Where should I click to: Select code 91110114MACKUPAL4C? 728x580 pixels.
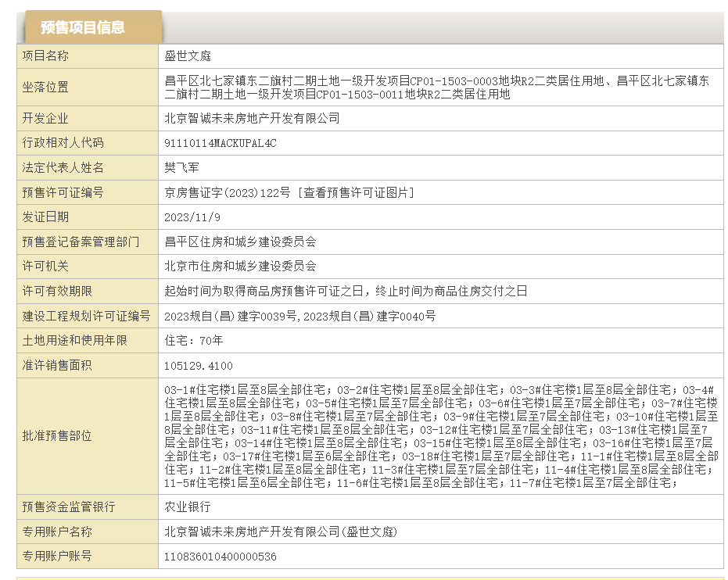pos(220,143)
